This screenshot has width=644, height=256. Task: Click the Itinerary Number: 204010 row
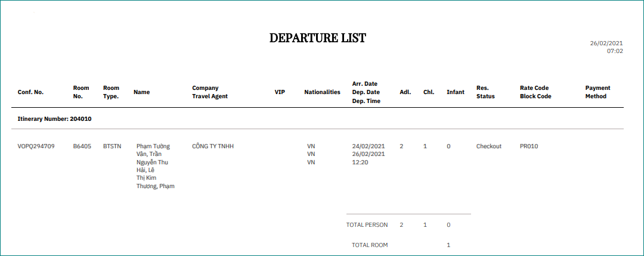[x=54, y=118]
